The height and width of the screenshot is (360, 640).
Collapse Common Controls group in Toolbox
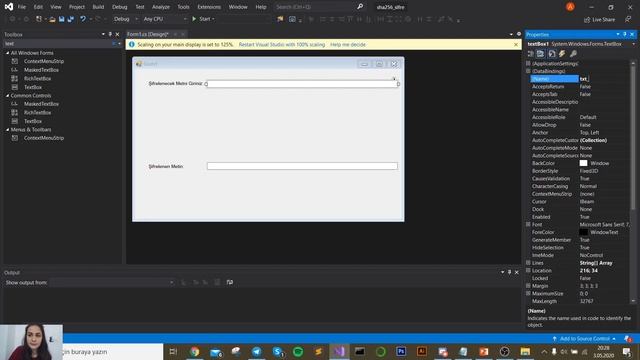coord(7,96)
